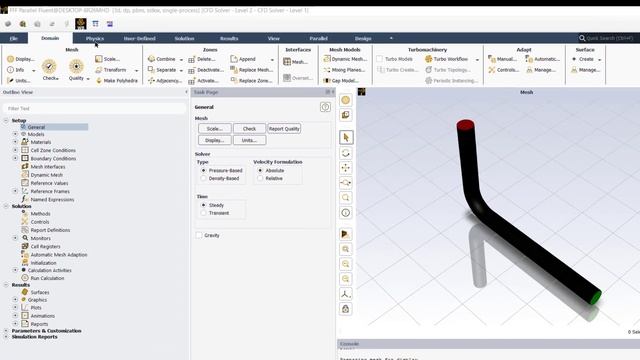Open the File menu tab
Image resolution: width=640 pixels, height=360 pixels.
pyautogui.click(x=13, y=38)
